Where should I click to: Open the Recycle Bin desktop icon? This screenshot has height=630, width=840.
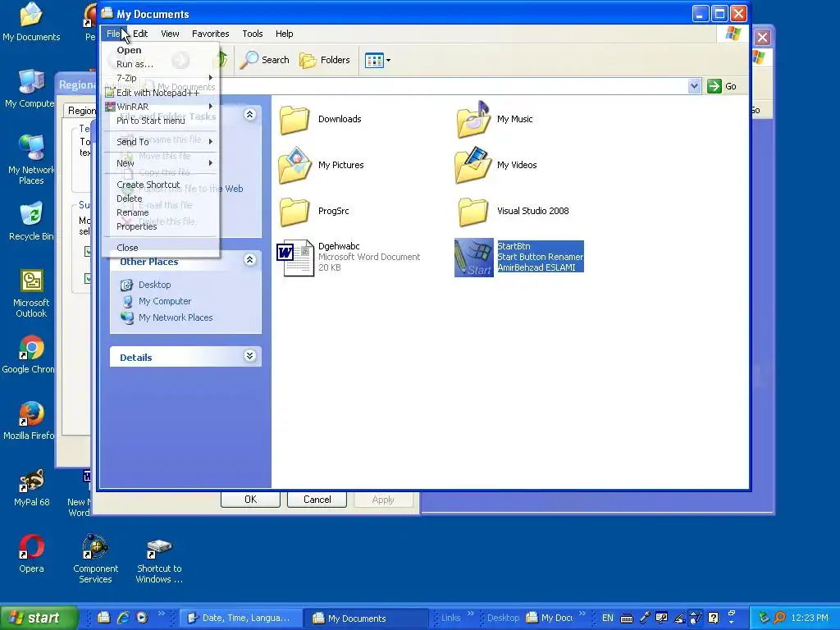(31, 221)
